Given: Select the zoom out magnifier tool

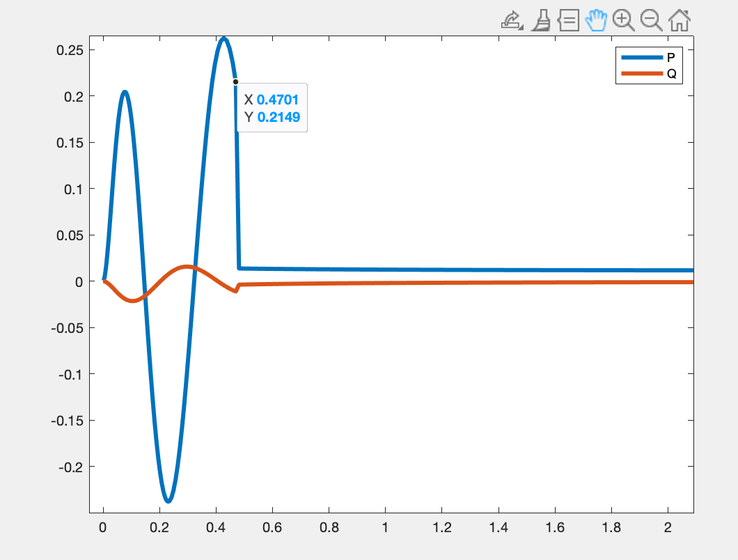Looking at the screenshot, I should pyautogui.click(x=650, y=20).
